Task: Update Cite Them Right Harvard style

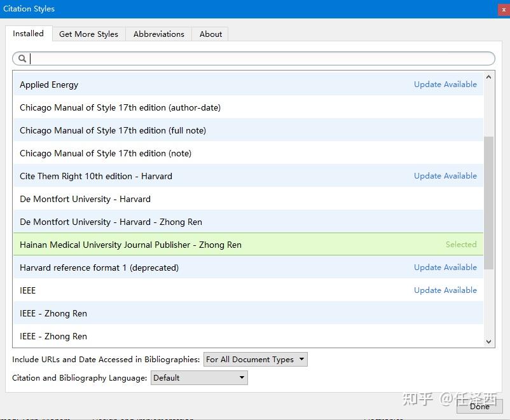Action: point(445,176)
